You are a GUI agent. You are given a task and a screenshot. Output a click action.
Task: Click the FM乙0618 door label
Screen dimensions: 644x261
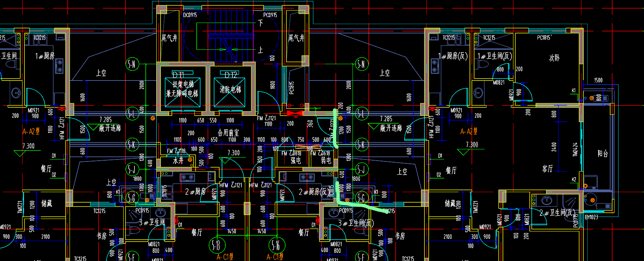click(x=320, y=153)
